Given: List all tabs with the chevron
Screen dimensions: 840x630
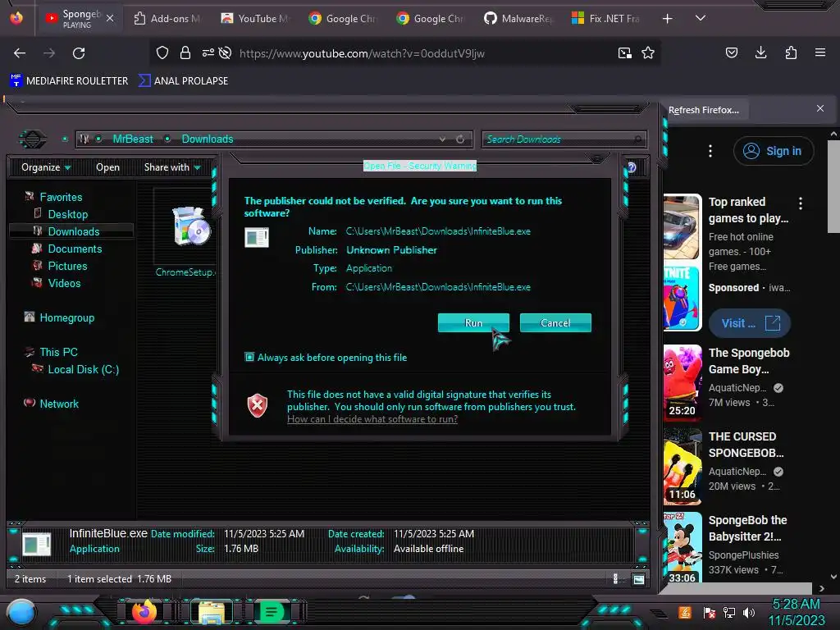Looking at the screenshot, I should [x=701, y=18].
